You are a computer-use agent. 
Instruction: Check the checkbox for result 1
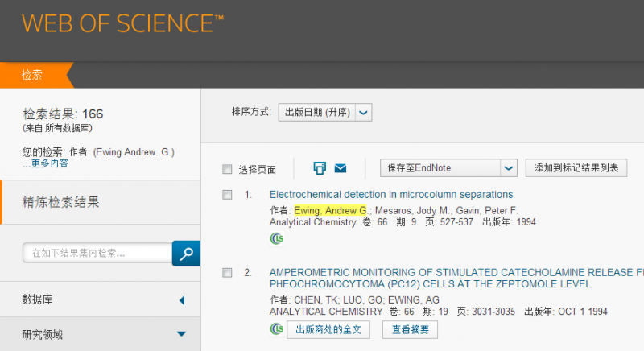pyautogui.click(x=227, y=195)
